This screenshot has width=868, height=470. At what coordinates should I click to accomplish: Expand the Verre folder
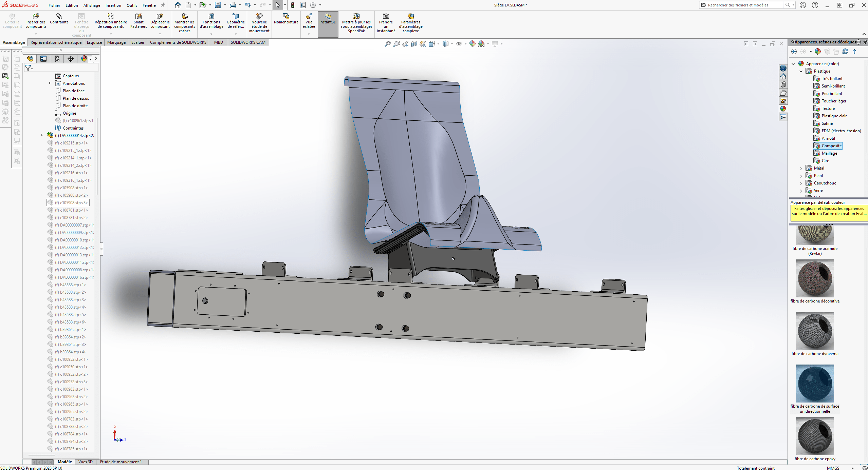(801, 191)
